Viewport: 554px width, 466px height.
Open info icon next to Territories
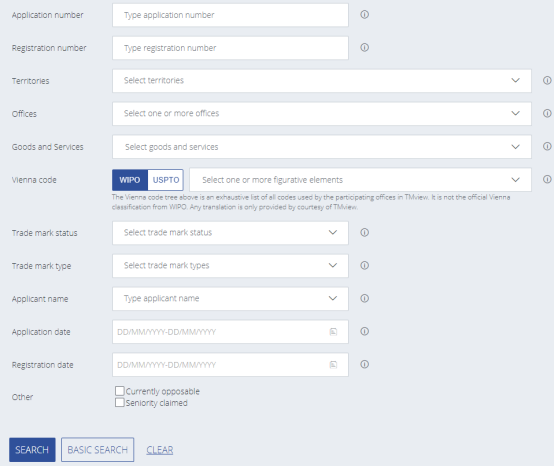point(547,81)
